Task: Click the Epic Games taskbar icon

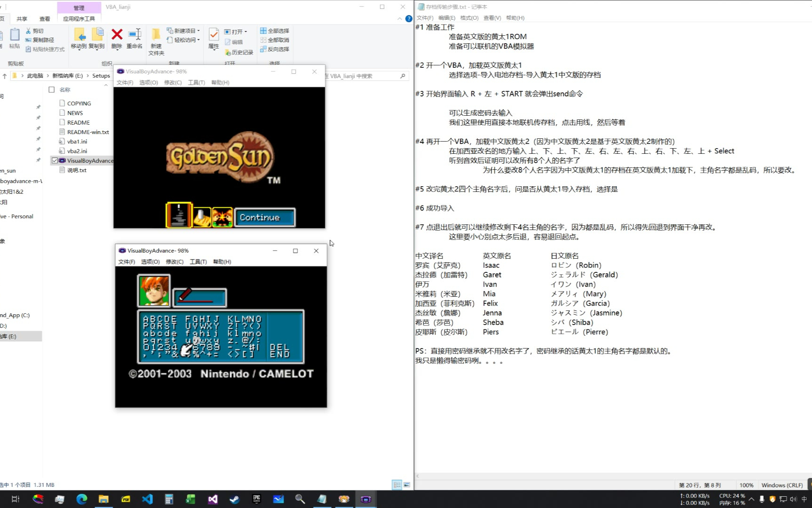Action: 257,499
